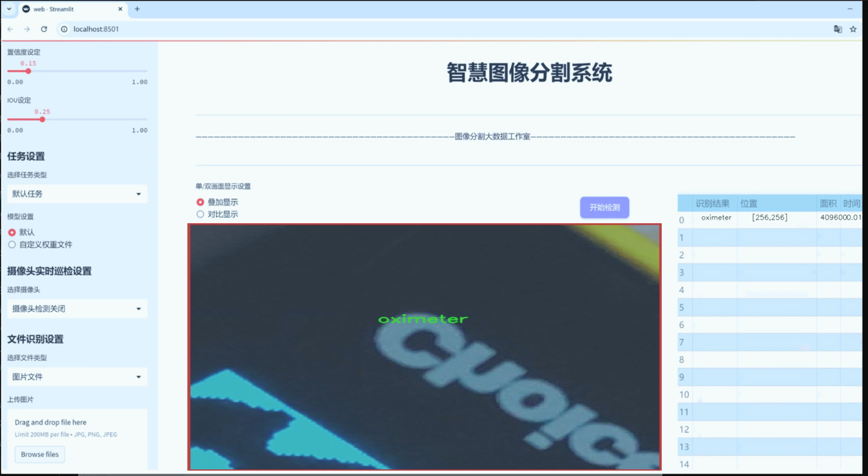Bookmark this page with the star icon
The height and width of the screenshot is (476, 868).
(853, 29)
